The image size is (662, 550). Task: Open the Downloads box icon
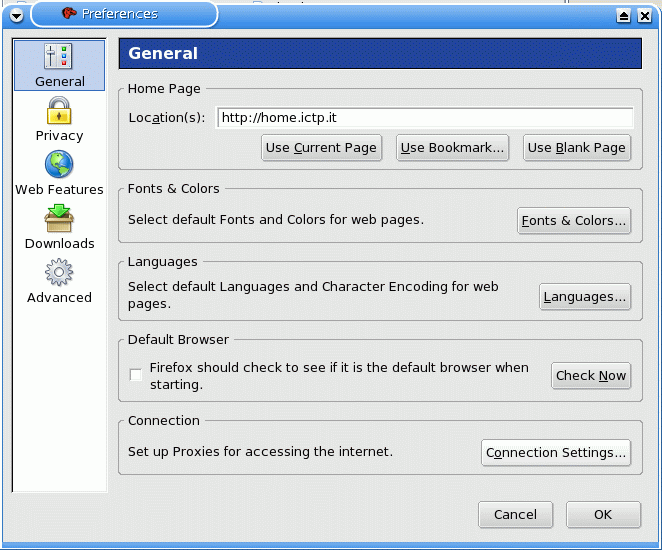click(59, 218)
